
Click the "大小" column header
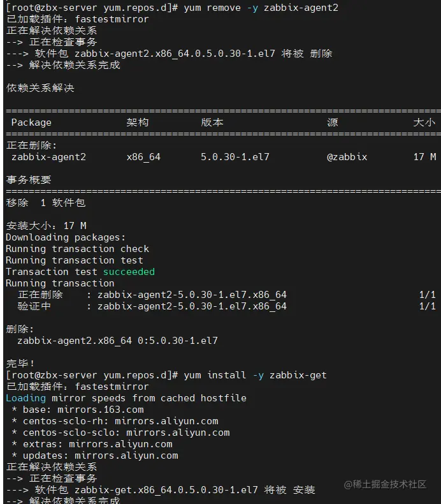tap(424, 122)
